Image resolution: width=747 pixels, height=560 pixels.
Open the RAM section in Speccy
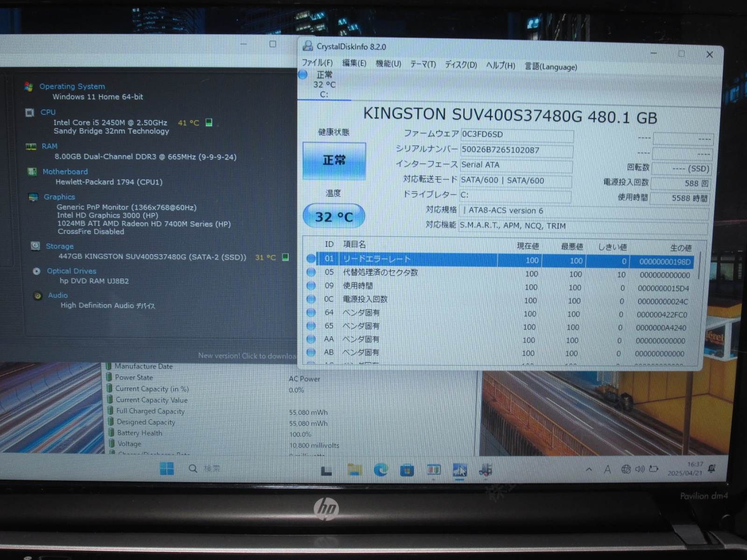point(49,146)
